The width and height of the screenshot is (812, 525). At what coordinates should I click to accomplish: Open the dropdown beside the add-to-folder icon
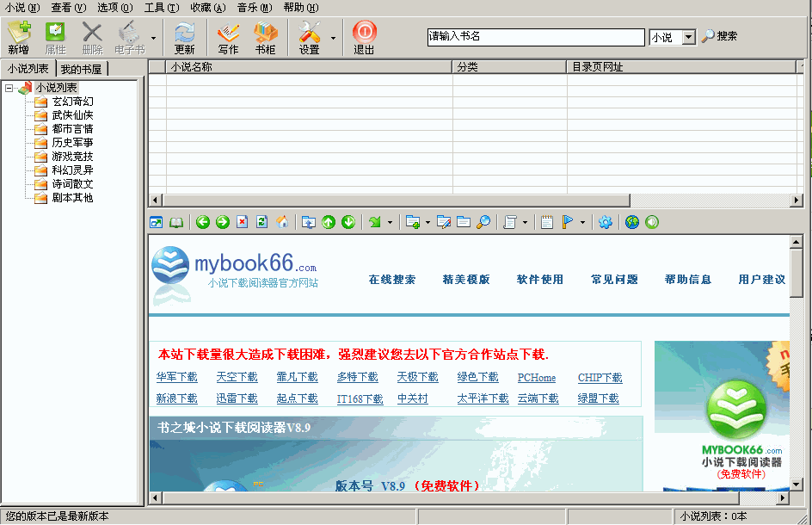click(428, 222)
